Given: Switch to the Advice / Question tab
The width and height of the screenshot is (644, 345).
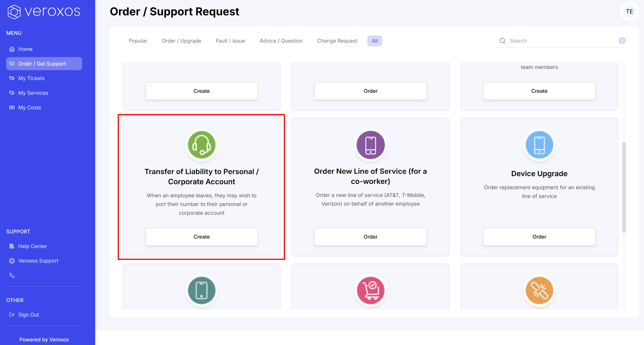Looking at the screenshot, I should coord(281,41).
